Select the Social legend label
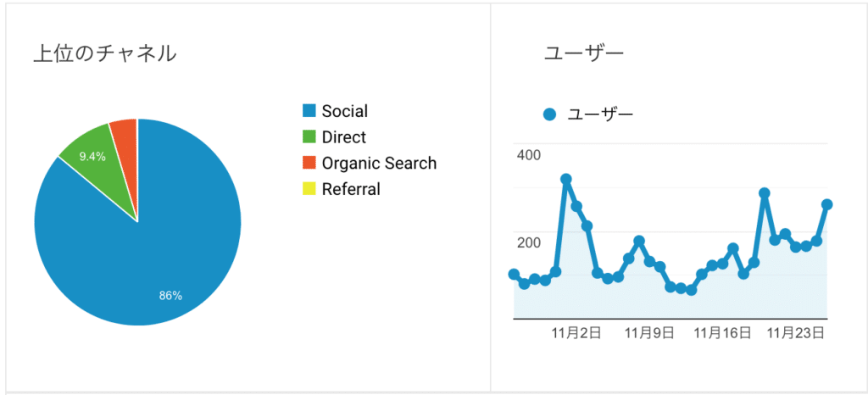This screenshot has height=395, width=868. [344, 111]
